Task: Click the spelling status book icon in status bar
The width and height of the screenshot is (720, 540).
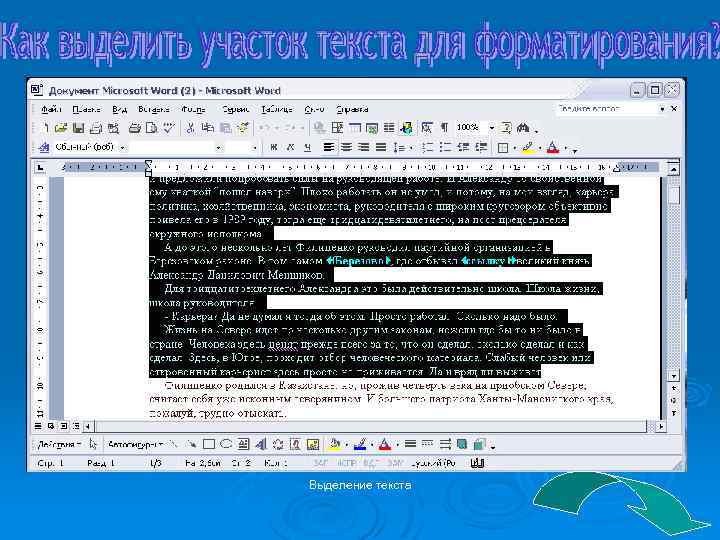Action: 478,463
